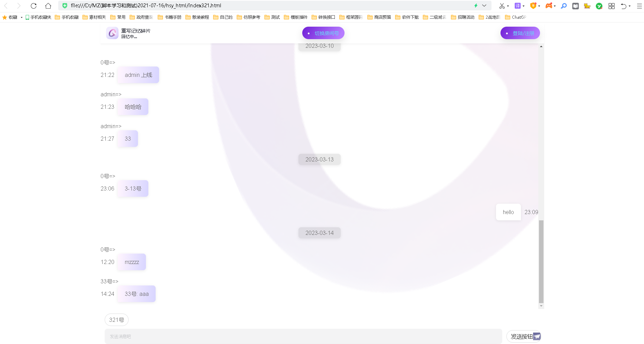Reload the page with the refresh icon
Image resolution: width=644 pixels, height=344 pixels.
click(34, 6)
